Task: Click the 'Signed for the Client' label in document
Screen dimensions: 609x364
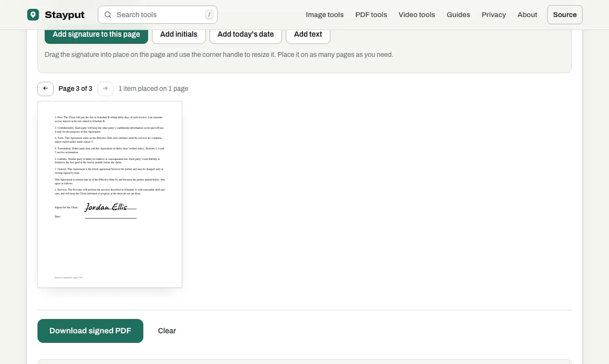Action: [66, 207]
